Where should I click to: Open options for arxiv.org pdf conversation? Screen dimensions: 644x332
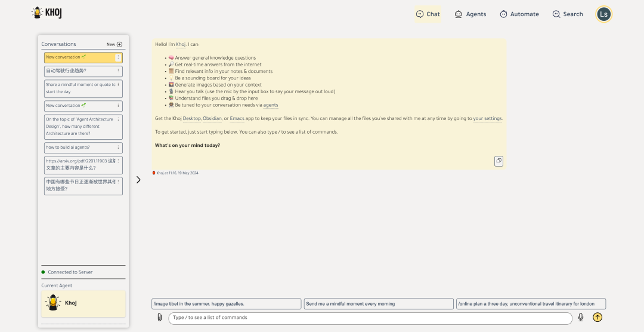click(x=118, y=161)
